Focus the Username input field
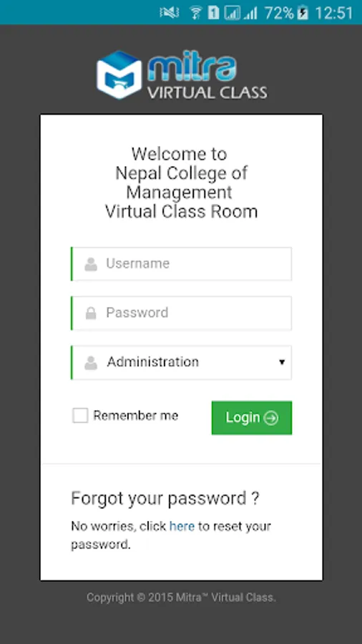This screenshot has width=362, height=644. tap(182, 263)
